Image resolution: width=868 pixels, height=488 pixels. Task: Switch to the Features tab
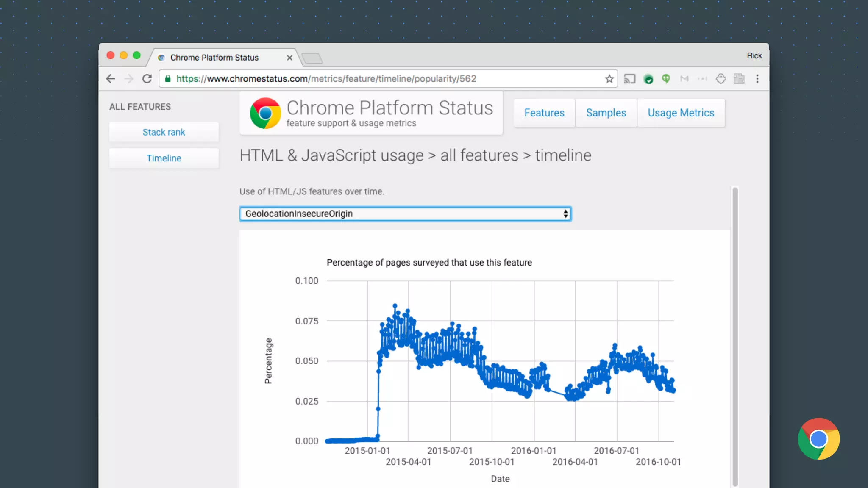(x=544, y=113)
